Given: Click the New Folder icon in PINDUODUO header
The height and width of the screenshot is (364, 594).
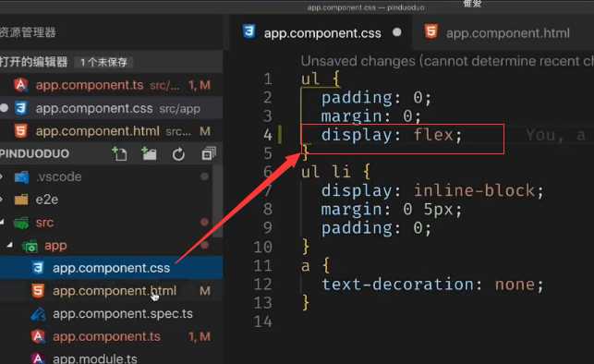Looking at the screenshot, I should tap(149, 154).
